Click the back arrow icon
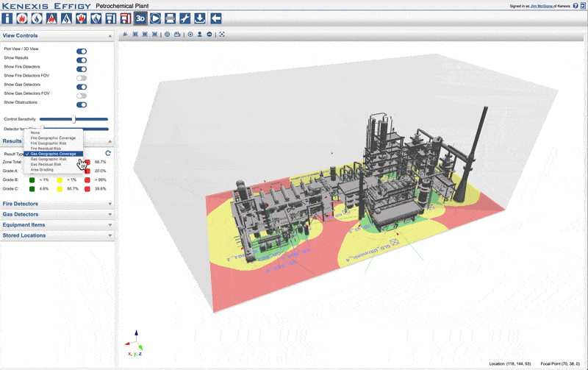 pos(215,18)
